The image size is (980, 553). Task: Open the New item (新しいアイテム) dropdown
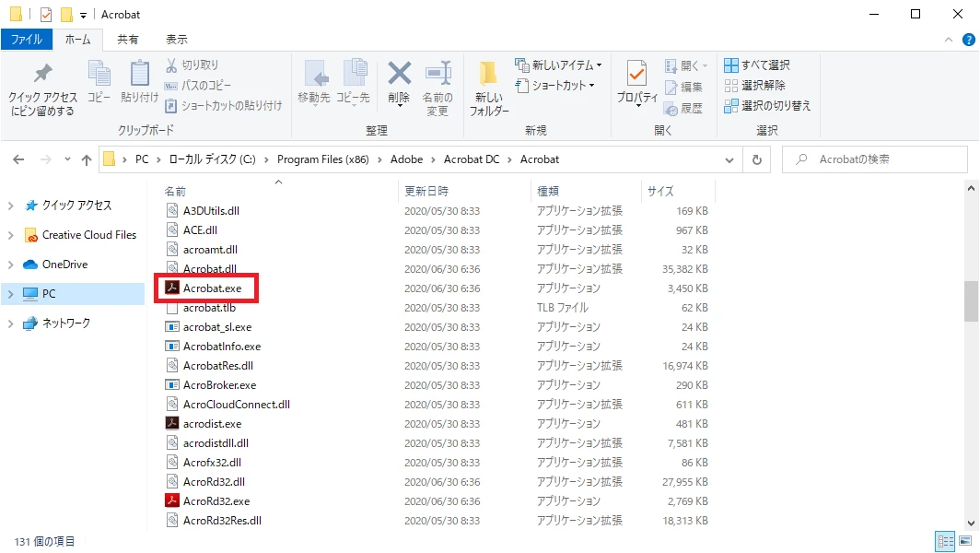558,65
